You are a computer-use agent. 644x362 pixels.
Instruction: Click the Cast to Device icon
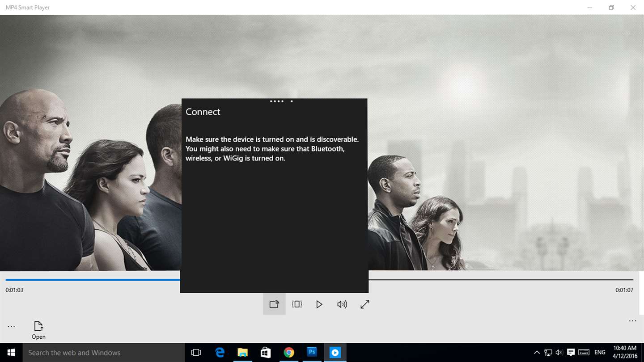tap(274, 304)
